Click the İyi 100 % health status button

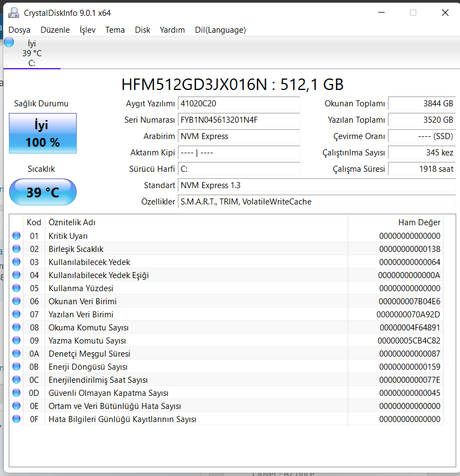coord(43,133)
